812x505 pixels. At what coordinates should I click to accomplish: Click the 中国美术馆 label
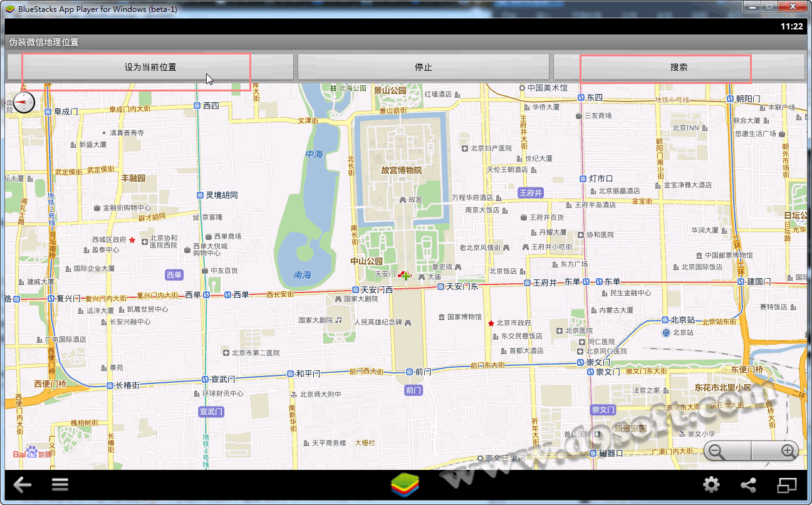point(547,88)
